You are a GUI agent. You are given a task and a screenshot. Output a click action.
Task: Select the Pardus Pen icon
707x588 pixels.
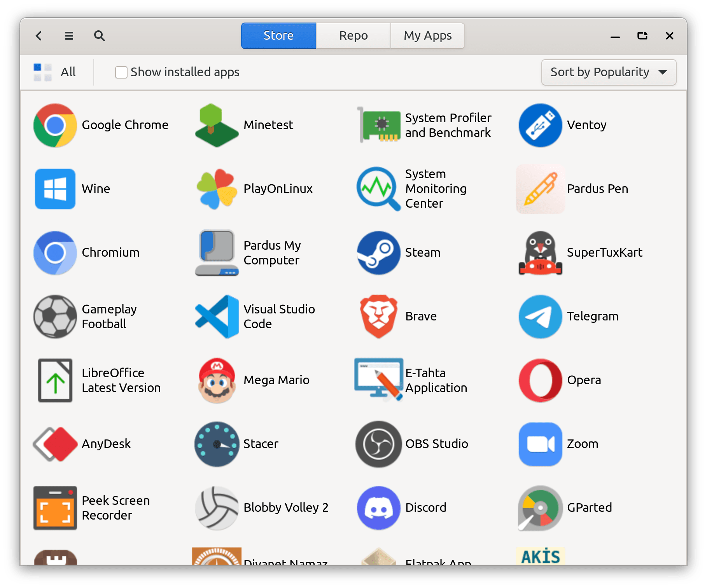540,189
